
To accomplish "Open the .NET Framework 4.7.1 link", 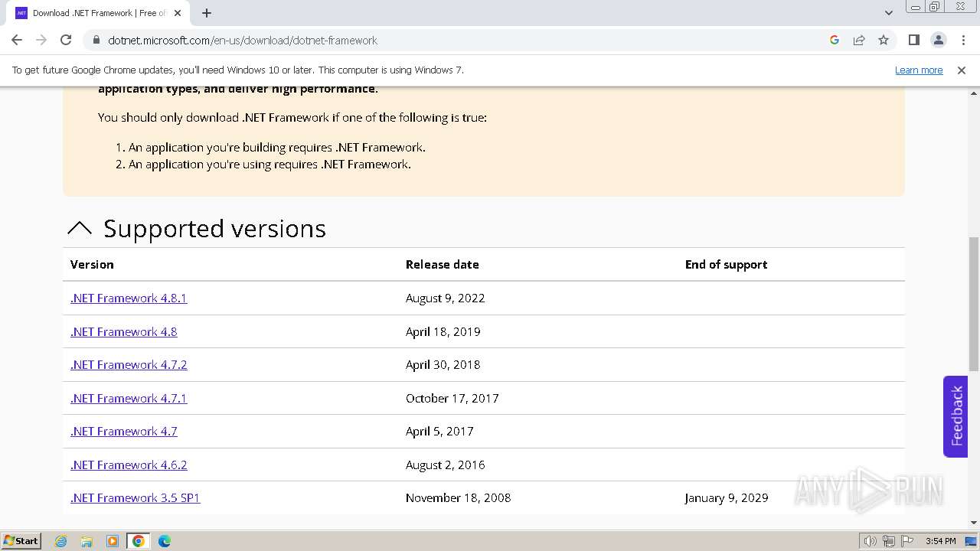I will (129, 398).
